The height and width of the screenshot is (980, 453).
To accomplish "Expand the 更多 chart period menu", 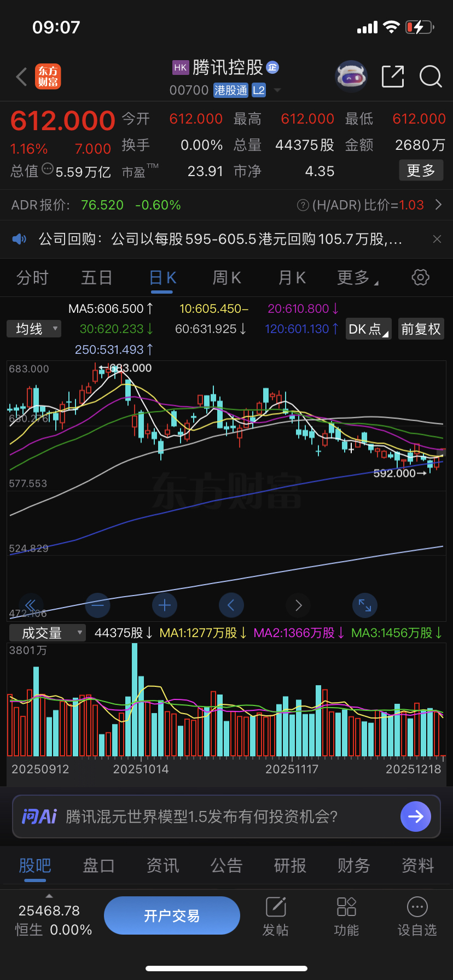I will 357,278.
